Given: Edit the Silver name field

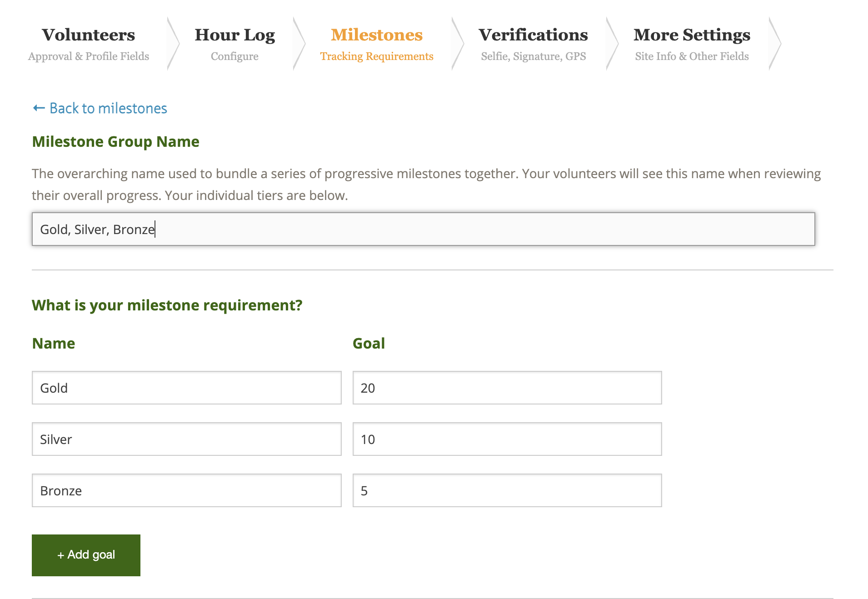Looking at the screenshot, I should [x=186, y=439].
